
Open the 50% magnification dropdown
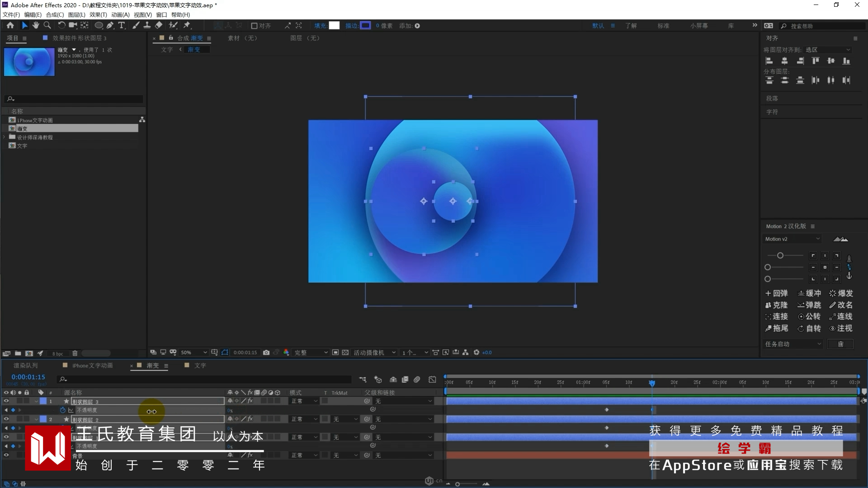(193, 352)
